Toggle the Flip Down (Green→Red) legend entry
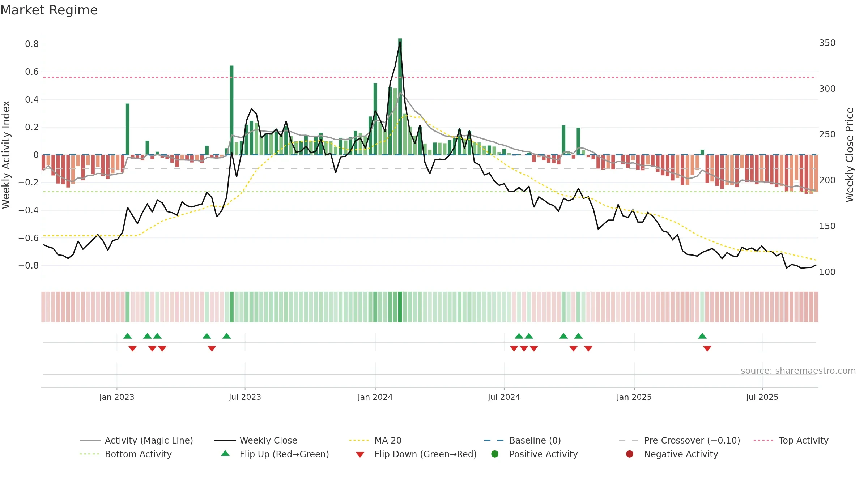This screenshot has height=488, width=868. point(416,454)
